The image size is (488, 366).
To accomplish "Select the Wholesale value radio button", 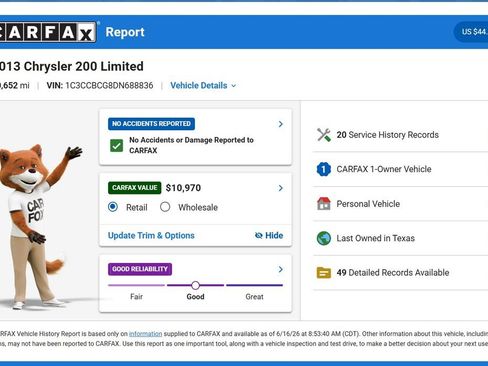I will pyautogui.click(x=165, y=207).
